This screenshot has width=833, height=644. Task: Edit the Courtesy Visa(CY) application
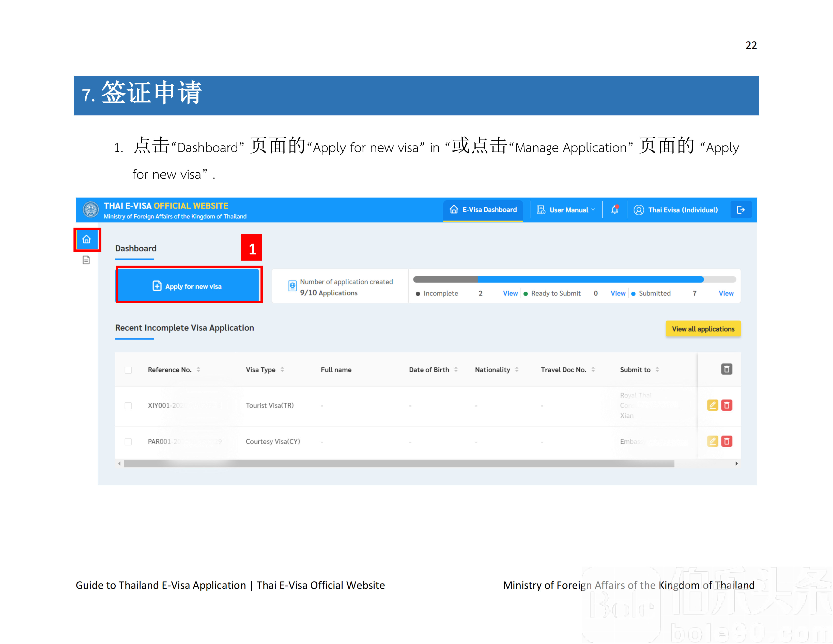(713, 441)
